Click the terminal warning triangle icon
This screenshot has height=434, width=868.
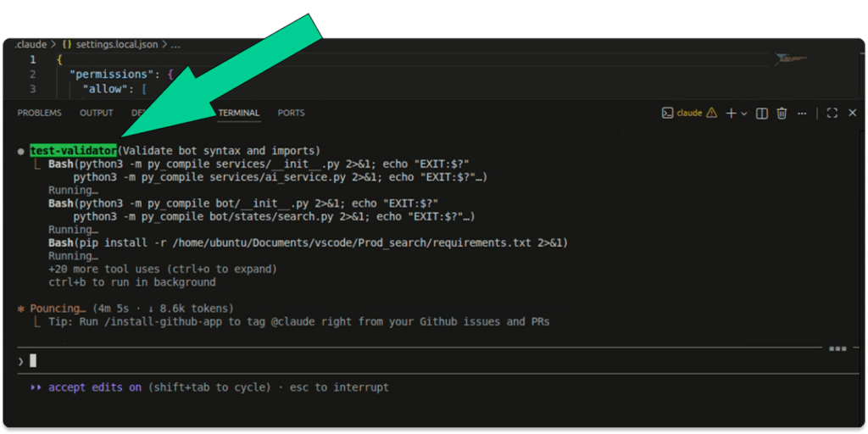pos(711,113)
